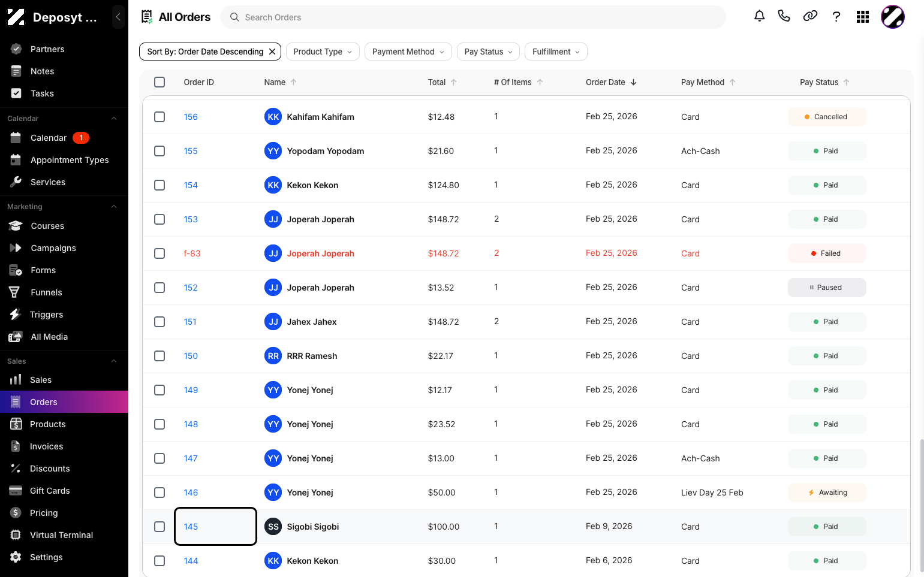Viewport: 924px width, 577px height.
Task: Tick the checkbox for order f-83
Action: tap(159, 253)
